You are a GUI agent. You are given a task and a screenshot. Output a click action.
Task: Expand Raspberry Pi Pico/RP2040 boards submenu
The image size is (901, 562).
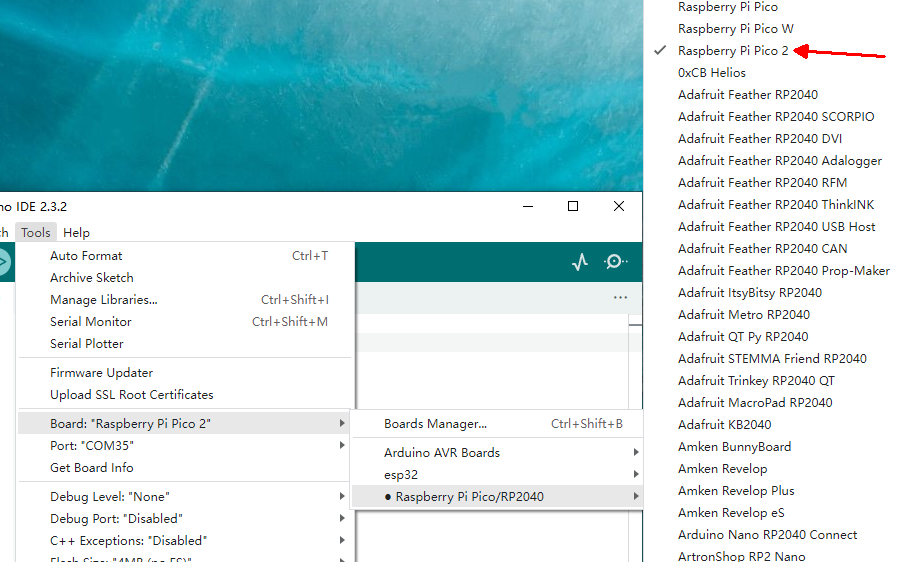pos(497,496)
